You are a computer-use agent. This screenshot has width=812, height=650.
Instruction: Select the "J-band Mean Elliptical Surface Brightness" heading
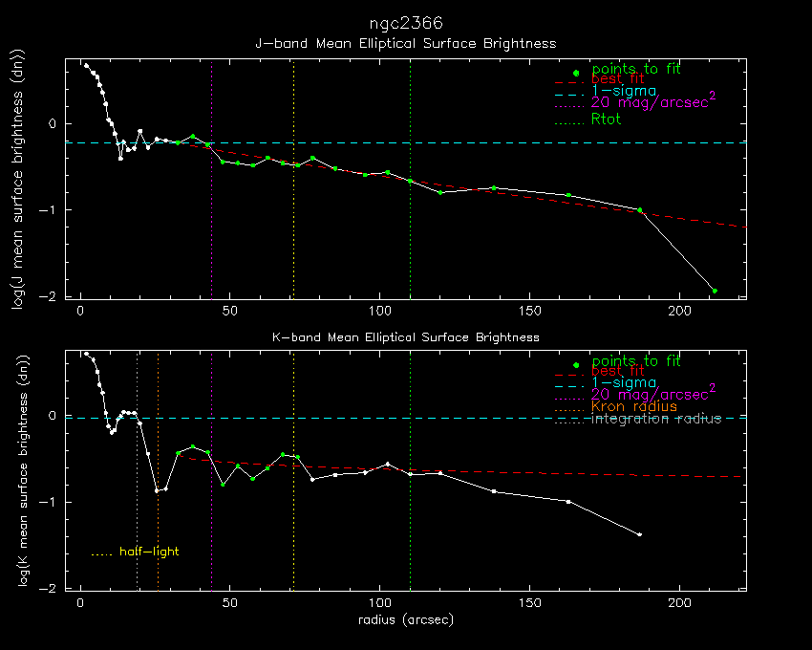tap(406, 44)
